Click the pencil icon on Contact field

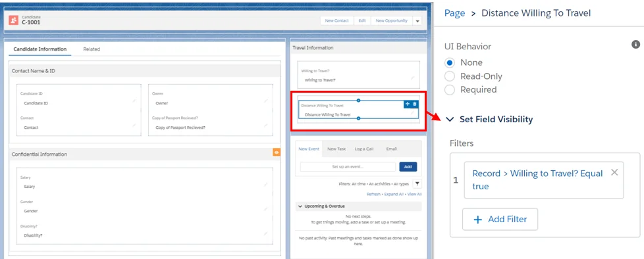pyautogui.click(x=134, y=125)
